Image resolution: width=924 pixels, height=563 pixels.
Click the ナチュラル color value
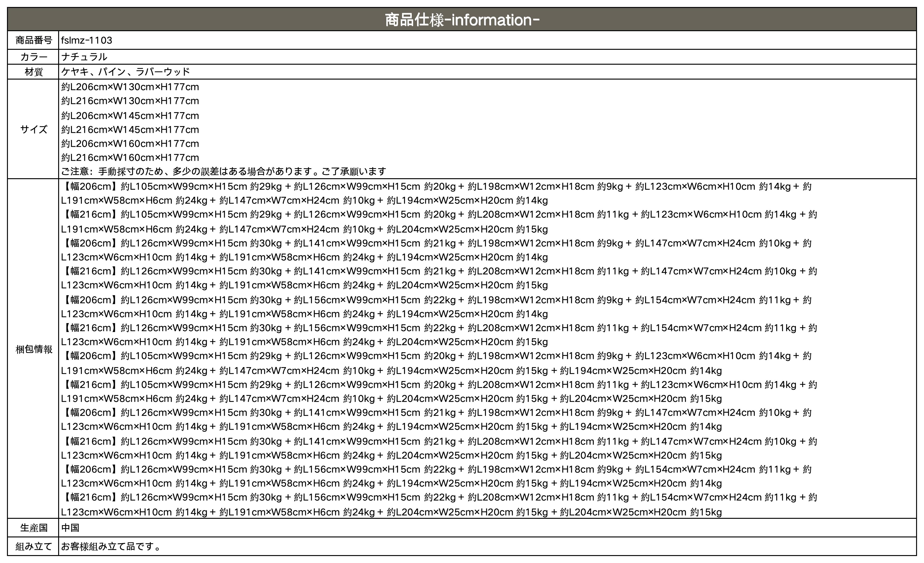click(84, 57)
